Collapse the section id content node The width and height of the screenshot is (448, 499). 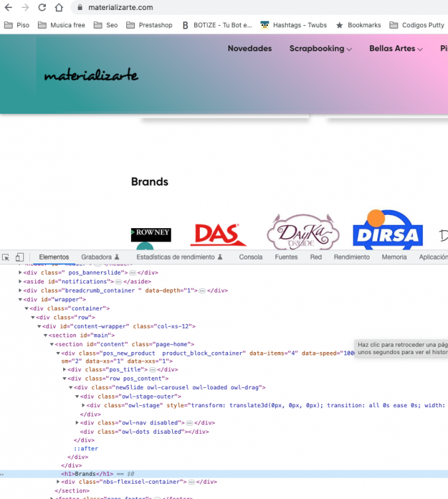52,345
